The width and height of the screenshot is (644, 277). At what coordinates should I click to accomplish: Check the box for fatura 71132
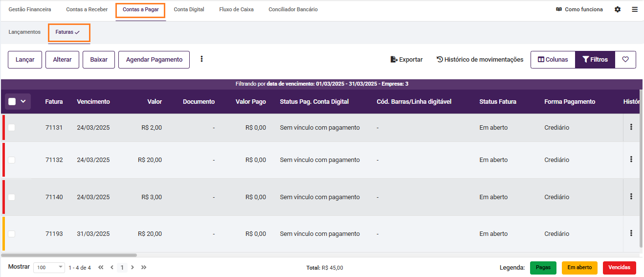coord(12,160)
